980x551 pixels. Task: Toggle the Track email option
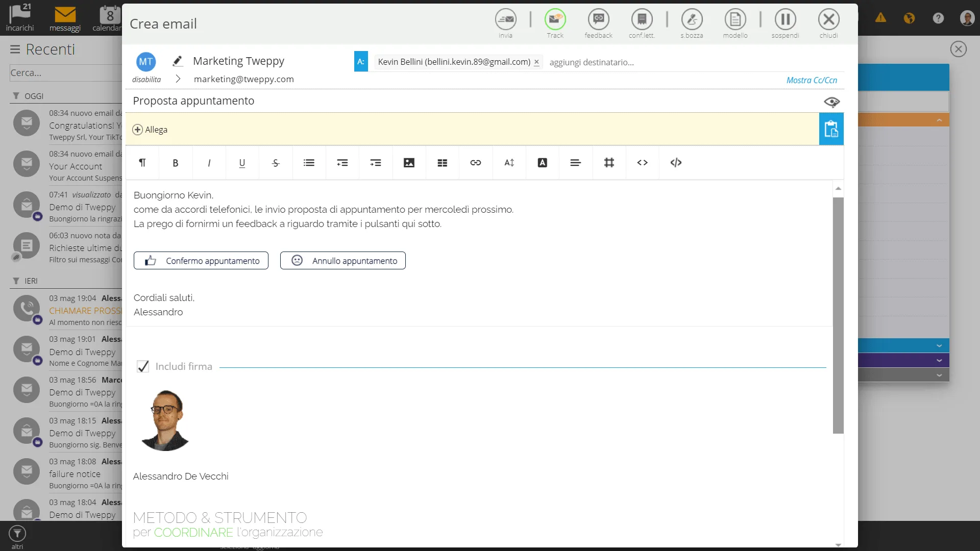tap(555, 24)
